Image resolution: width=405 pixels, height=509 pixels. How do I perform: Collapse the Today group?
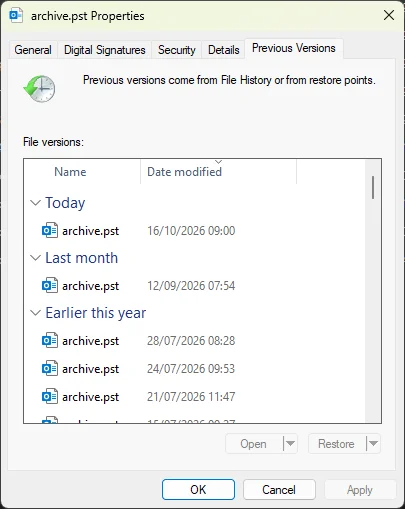tap(35, 203)
